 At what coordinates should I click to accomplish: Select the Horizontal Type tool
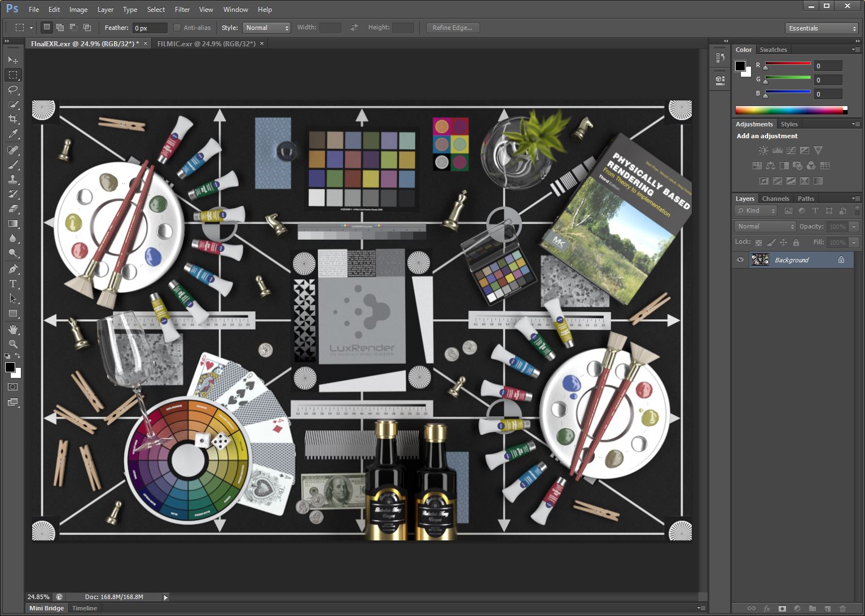13,284
